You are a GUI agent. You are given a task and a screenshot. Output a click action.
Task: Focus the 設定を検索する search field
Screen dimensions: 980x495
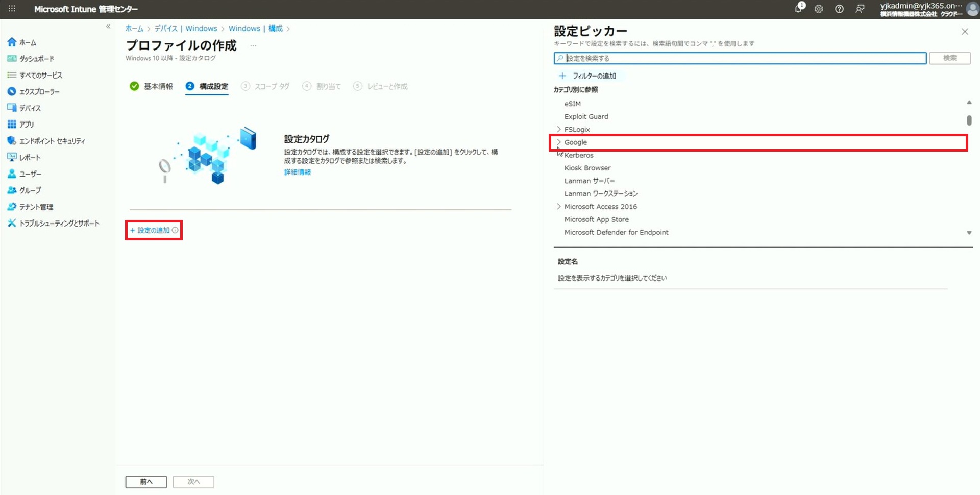tap(740, 58)
